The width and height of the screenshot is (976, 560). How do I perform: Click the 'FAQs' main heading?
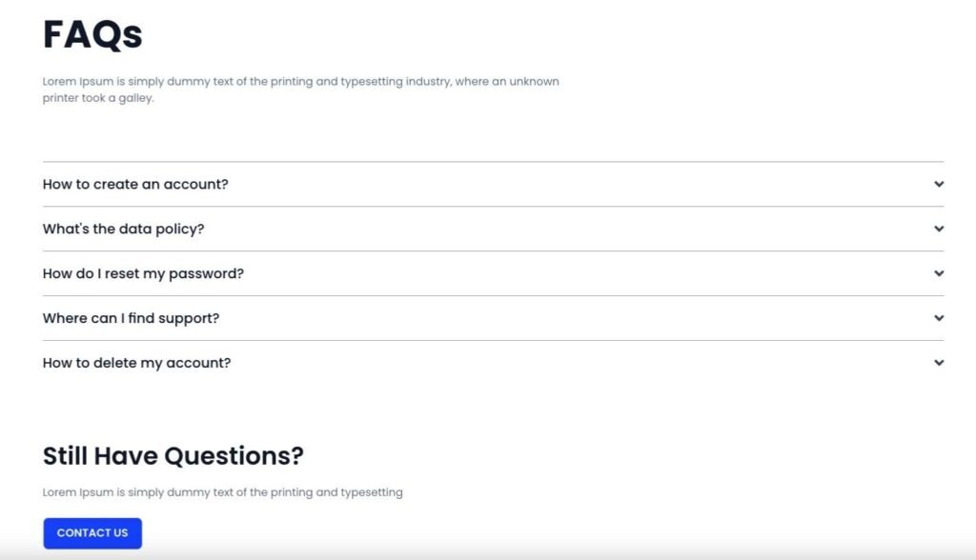coord(92,35)
